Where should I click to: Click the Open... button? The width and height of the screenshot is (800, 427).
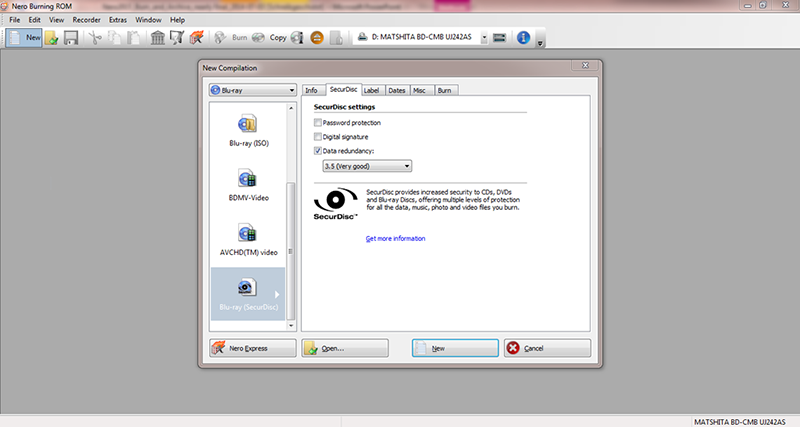click(x=345, y=348)
